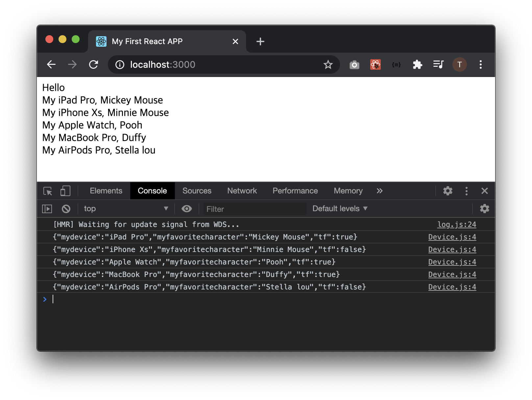
Task: Open the Extensions puzzle piece menu
Action: [x=417, y=64]
